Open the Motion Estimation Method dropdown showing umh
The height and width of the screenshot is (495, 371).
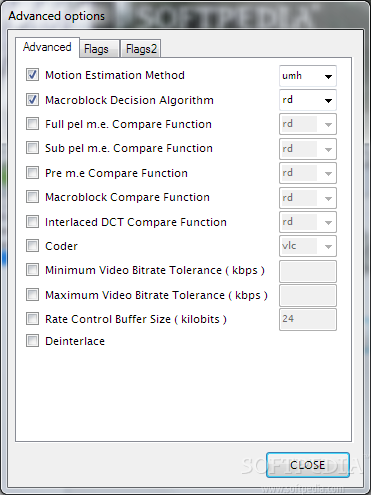[308, 76]
